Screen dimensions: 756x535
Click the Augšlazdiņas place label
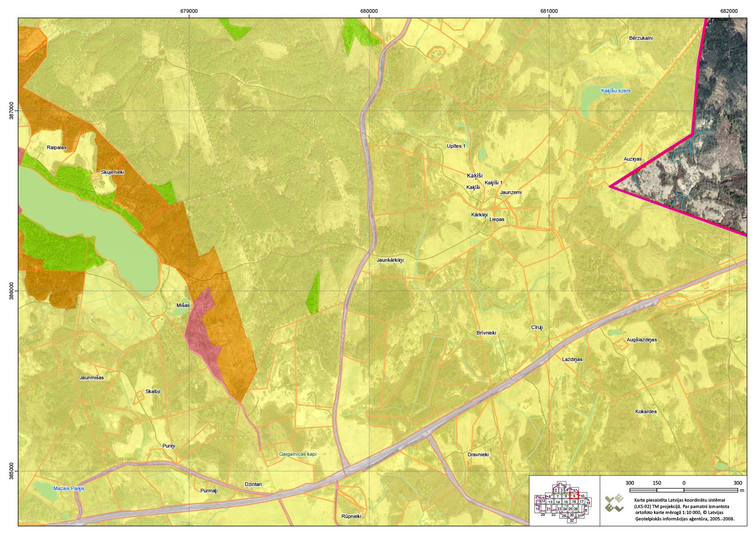coord(641,340)
